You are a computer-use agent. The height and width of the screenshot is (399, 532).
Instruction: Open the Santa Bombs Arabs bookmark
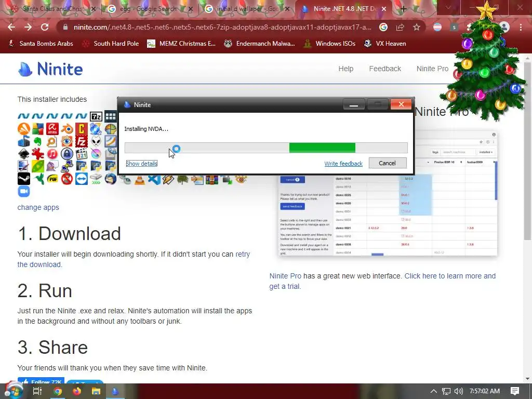[41, 44]
